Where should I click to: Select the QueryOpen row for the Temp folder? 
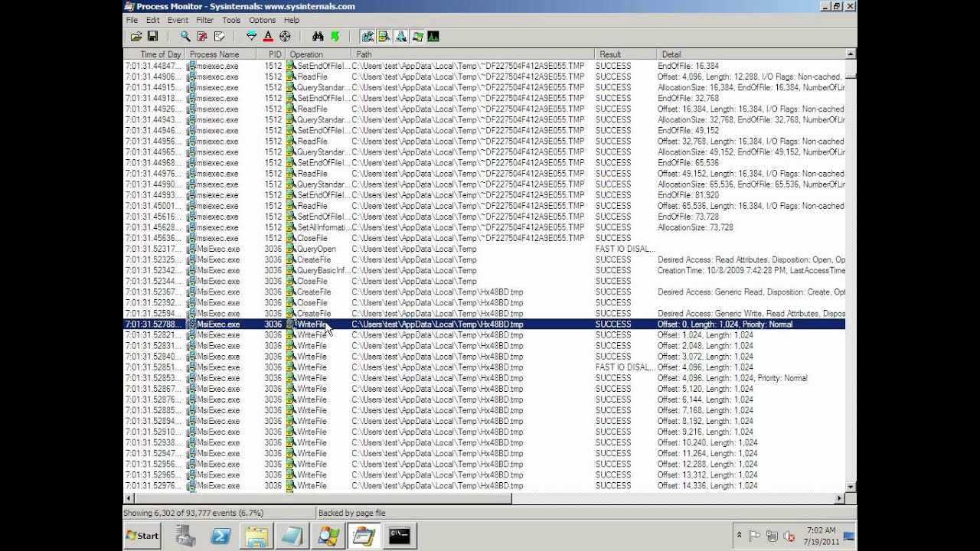pyautogui.click(x=484, y=249)
